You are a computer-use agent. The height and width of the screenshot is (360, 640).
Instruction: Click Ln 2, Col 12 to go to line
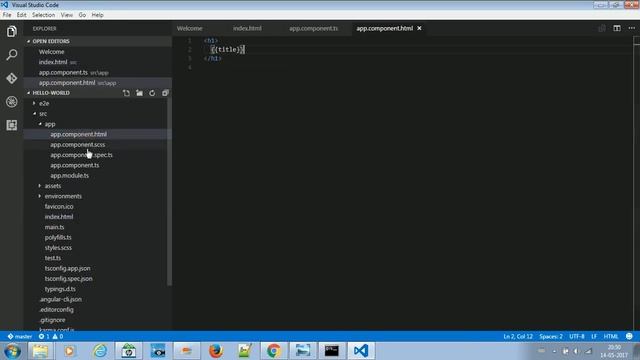tap(518, 336)
